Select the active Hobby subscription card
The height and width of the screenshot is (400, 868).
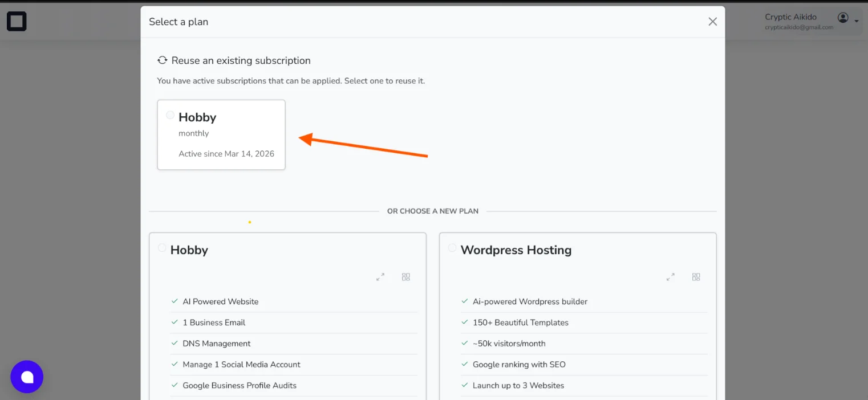pyautogui.click(x=221, y=134)
